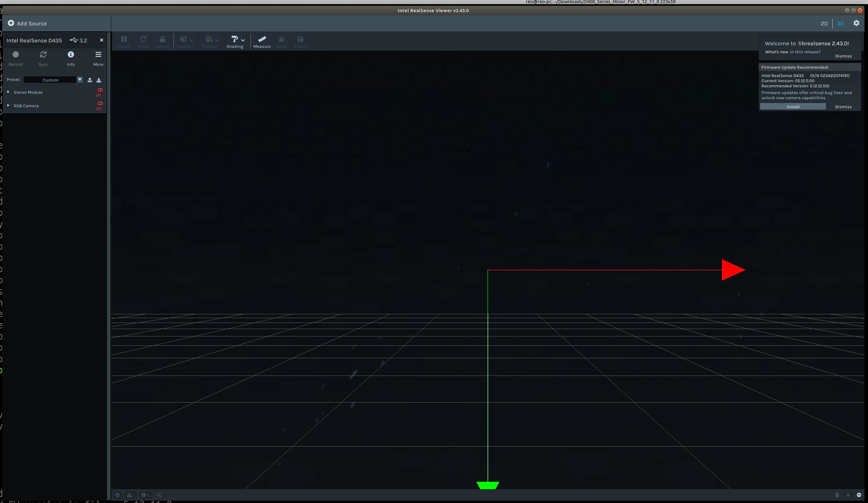
Task: Click the expand log arrow icon at bottom right
Action: 859,495
